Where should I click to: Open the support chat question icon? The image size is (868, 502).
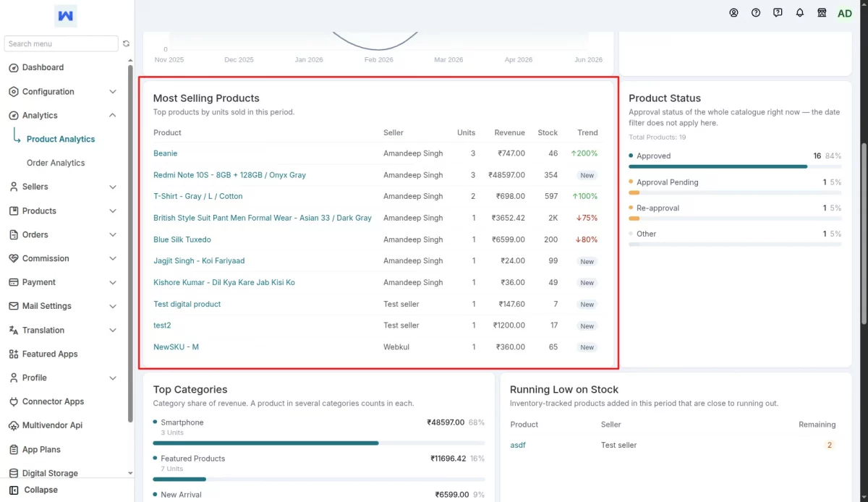[x=778, y=13]
